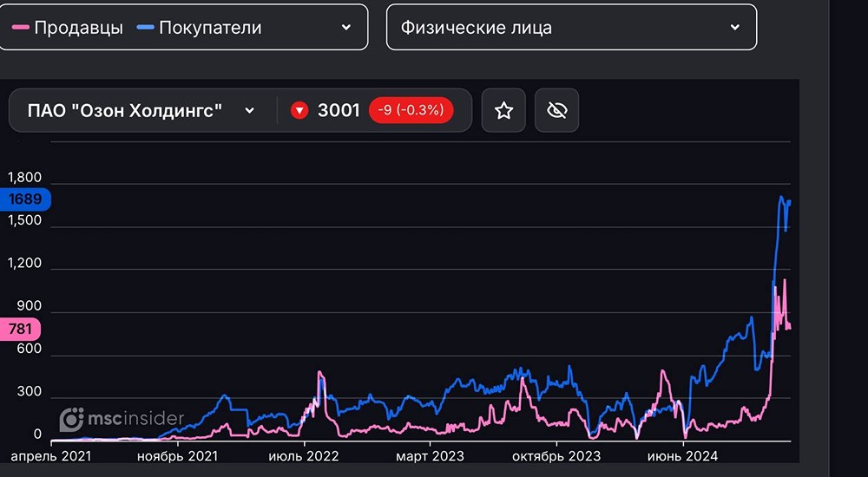Expand the Физические лица dropdown
The image size is (868, 477).
coord(571,27)
